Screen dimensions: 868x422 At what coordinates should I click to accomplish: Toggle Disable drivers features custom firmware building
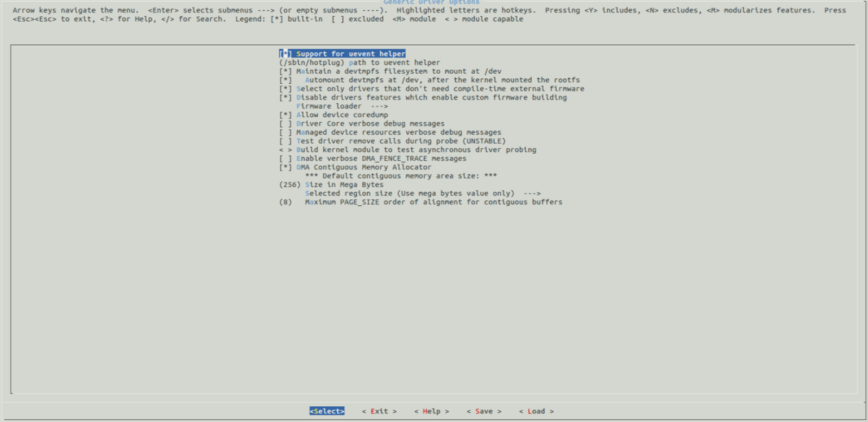423,97
